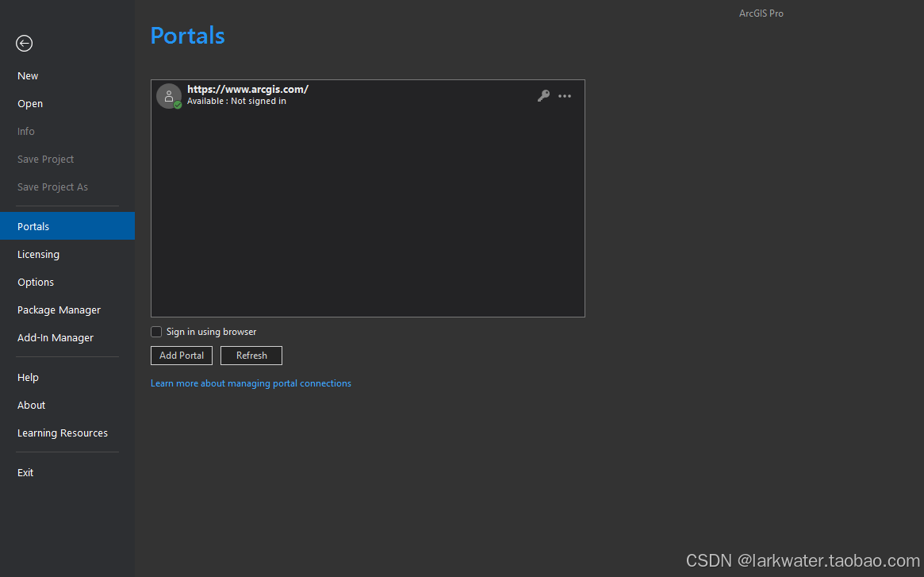This screenshot has width=924, height=577.
Task: Choose Save Project in the sidebar
Action: 67,159
